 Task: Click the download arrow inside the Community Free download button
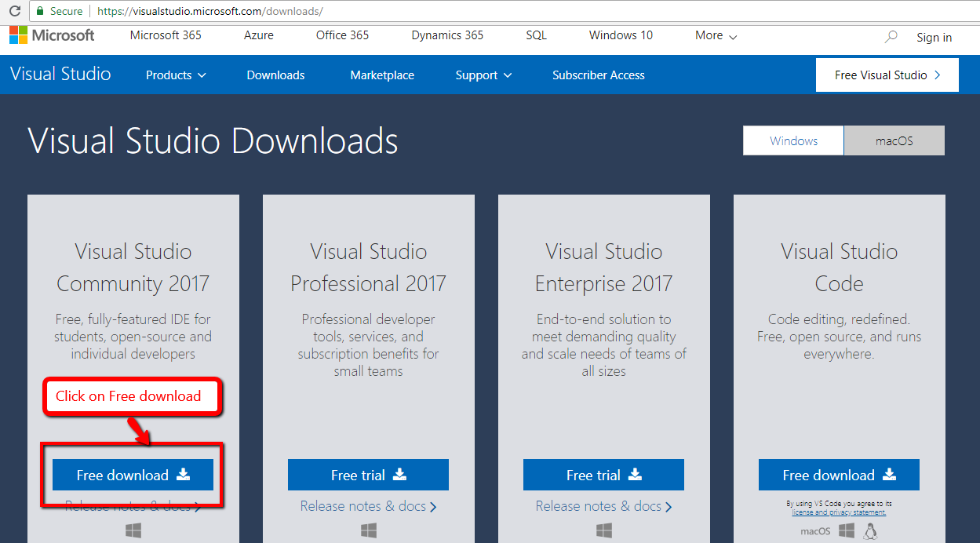pyautogui.click(x=182, y=475)
